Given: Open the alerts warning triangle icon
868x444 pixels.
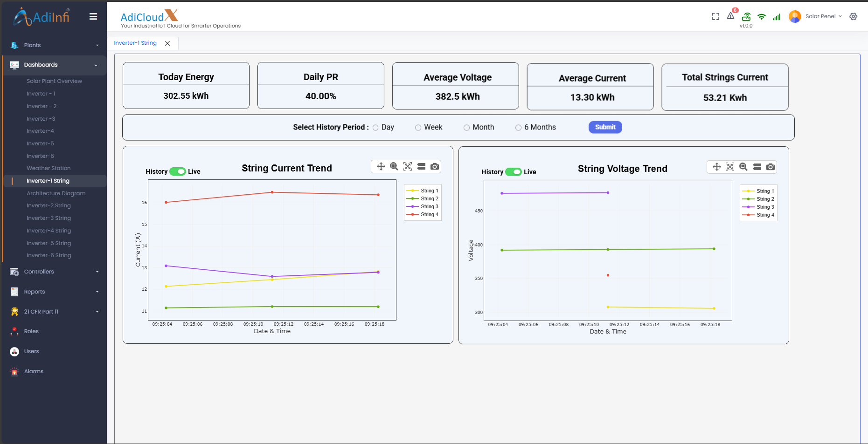Looking at the screenshot, I should click(730, 16).
